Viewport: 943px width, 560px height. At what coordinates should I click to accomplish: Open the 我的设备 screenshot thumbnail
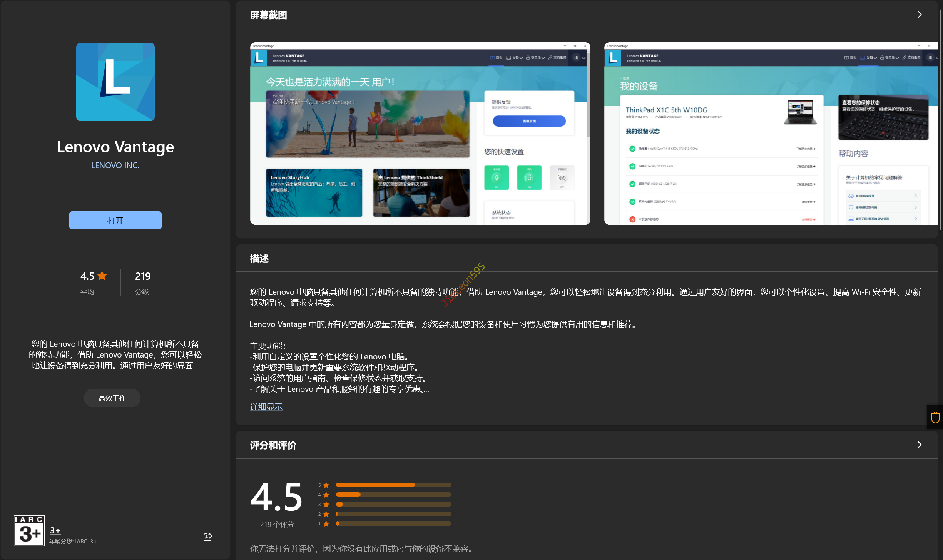click(771, 134)
